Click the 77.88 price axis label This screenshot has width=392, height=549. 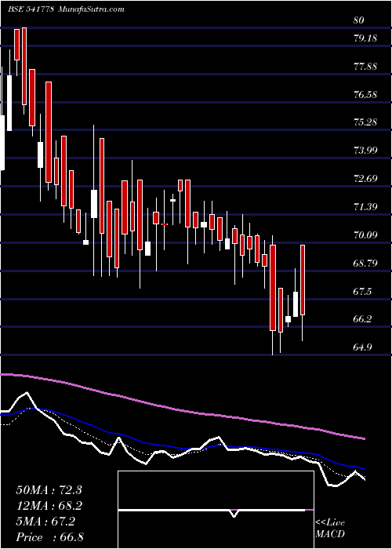[365, 66]
